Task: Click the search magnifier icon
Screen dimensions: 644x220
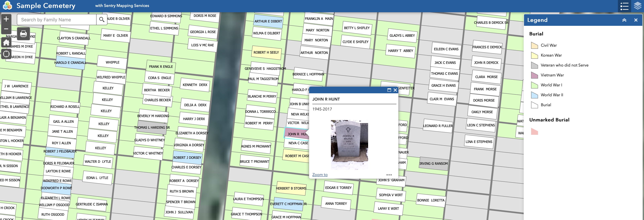Action: [101, 20]
